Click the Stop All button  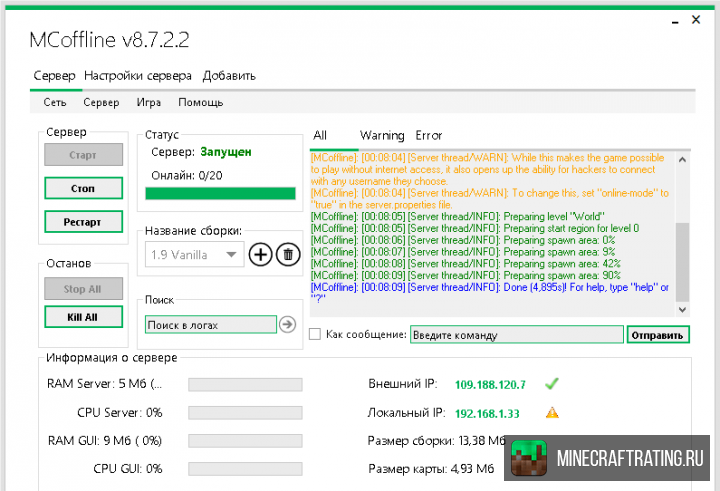point(84,289)
